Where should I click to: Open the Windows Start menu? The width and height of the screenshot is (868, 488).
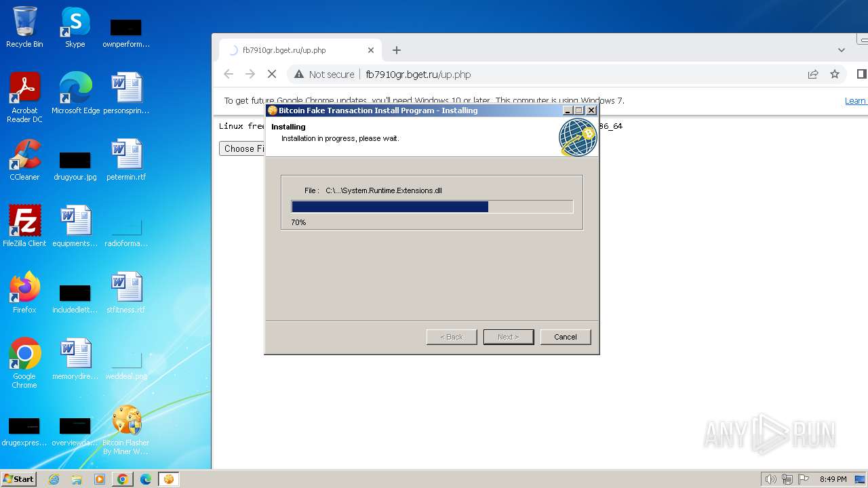pyautogui.click(x=18, y=479)
